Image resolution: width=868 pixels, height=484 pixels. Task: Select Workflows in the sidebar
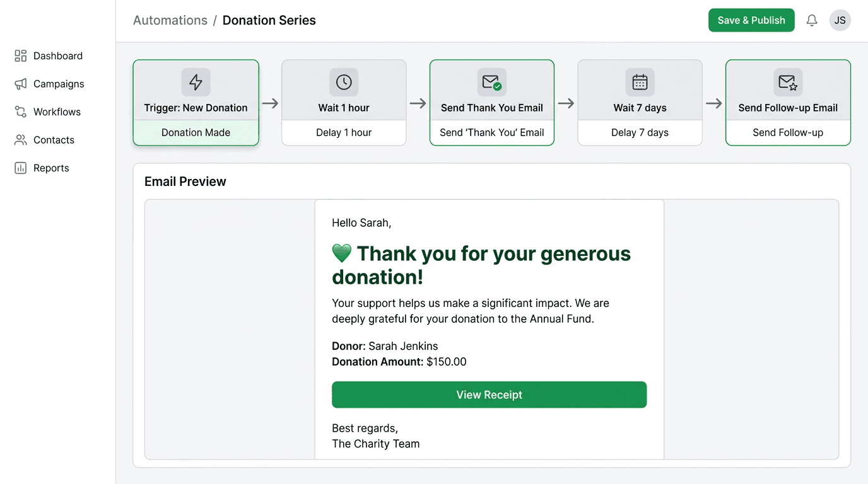[x=57, y=112]
